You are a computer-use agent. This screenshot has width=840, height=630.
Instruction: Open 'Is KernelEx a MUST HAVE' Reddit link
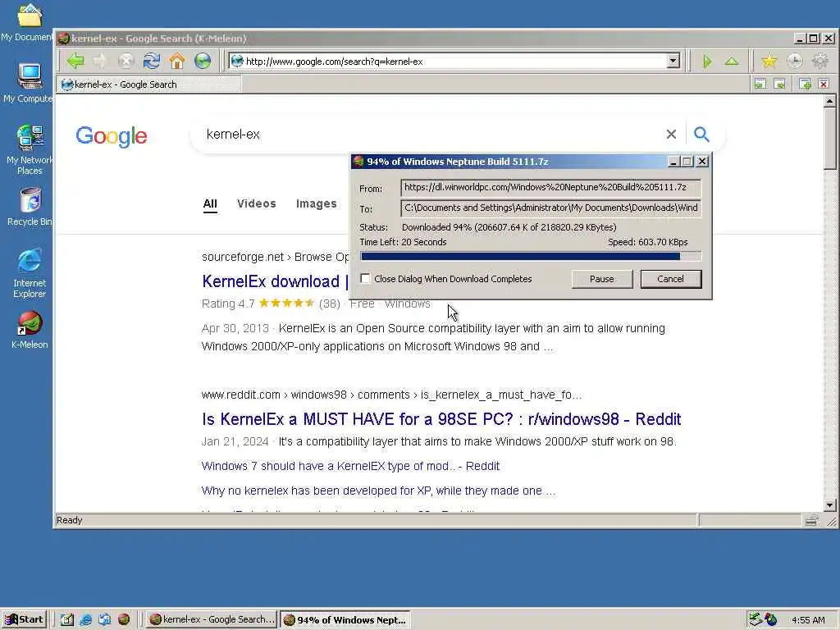point(441,419)
